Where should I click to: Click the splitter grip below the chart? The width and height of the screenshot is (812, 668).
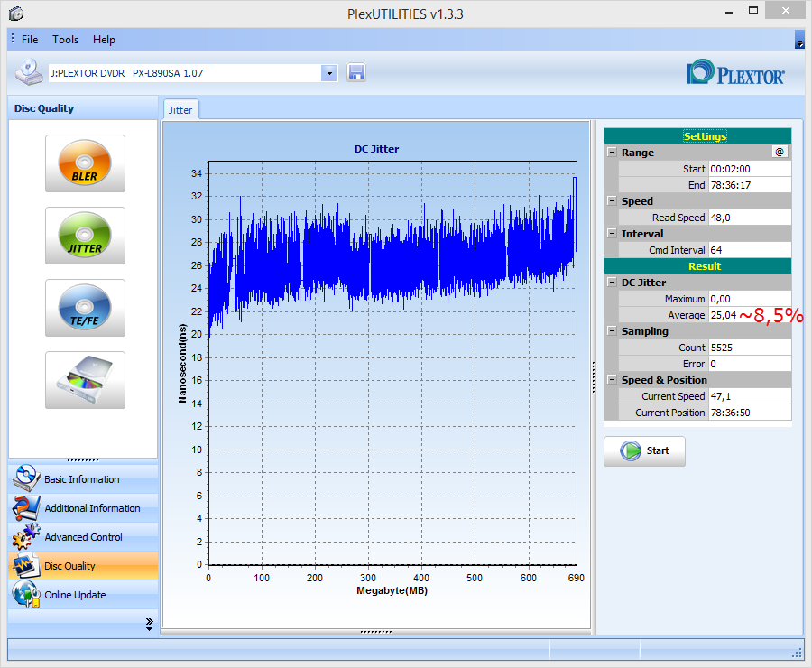coord(376,632)
